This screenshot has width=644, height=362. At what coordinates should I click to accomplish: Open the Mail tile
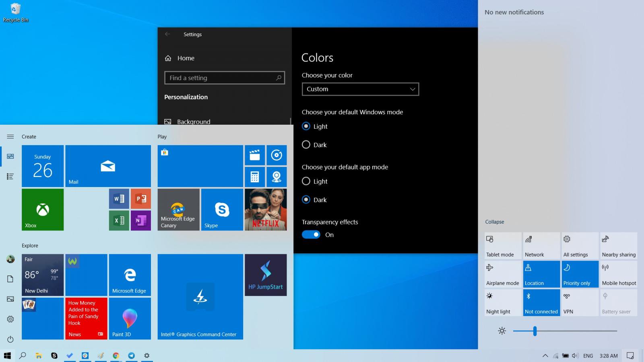pos(108,166)
